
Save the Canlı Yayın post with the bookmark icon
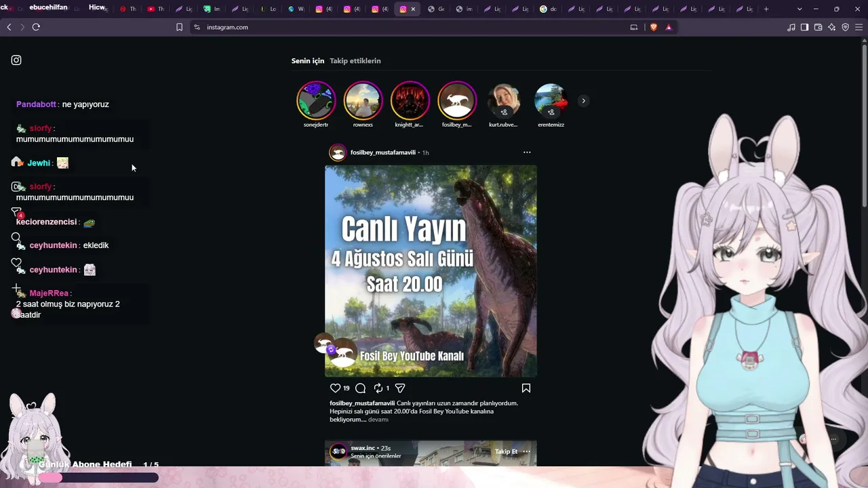click(526, 388)
